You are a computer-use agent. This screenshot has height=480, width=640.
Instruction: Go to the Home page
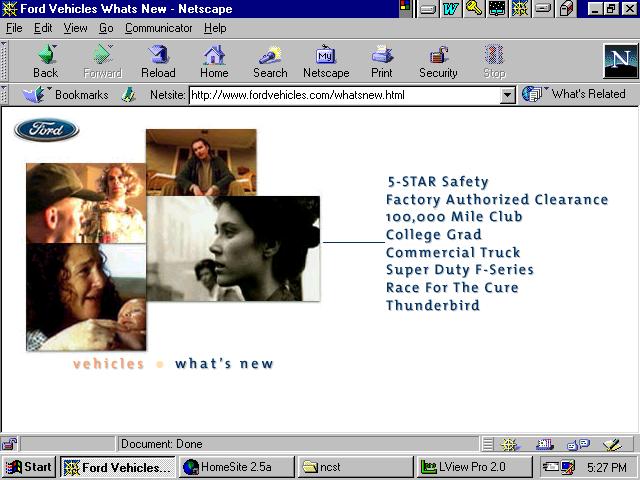[214, 61]
